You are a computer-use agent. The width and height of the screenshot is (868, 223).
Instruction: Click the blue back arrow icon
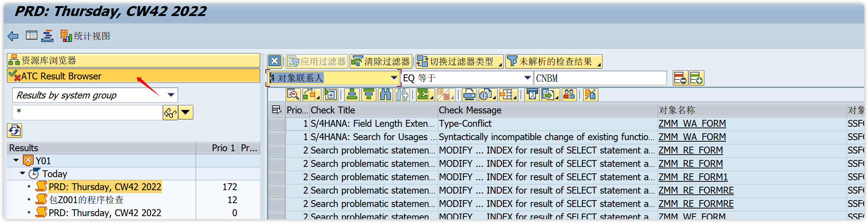point(13,36)
